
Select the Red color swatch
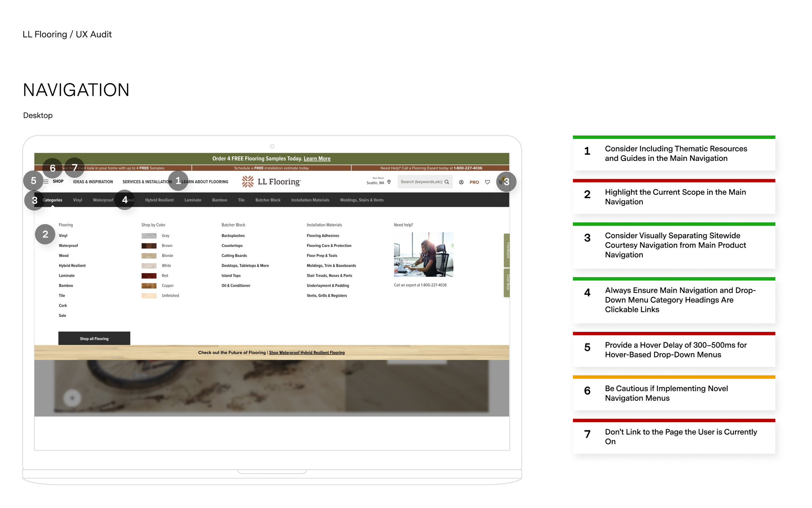click(149, 276)
